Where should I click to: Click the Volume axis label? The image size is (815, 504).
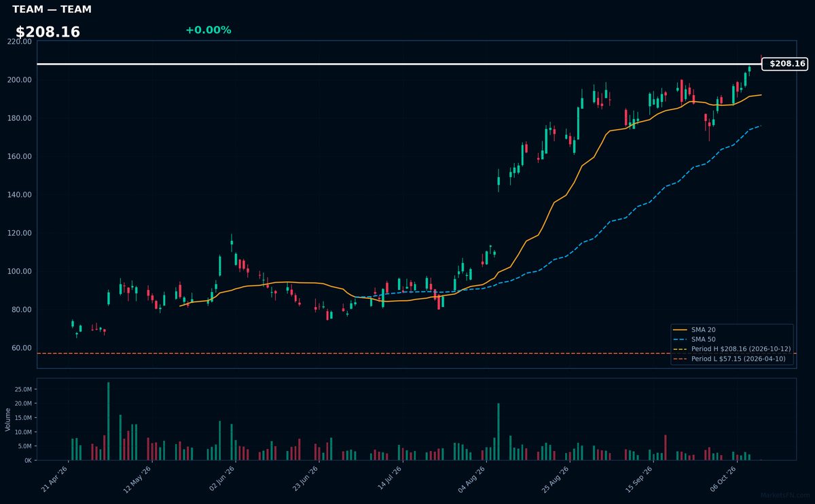(7, 419)
